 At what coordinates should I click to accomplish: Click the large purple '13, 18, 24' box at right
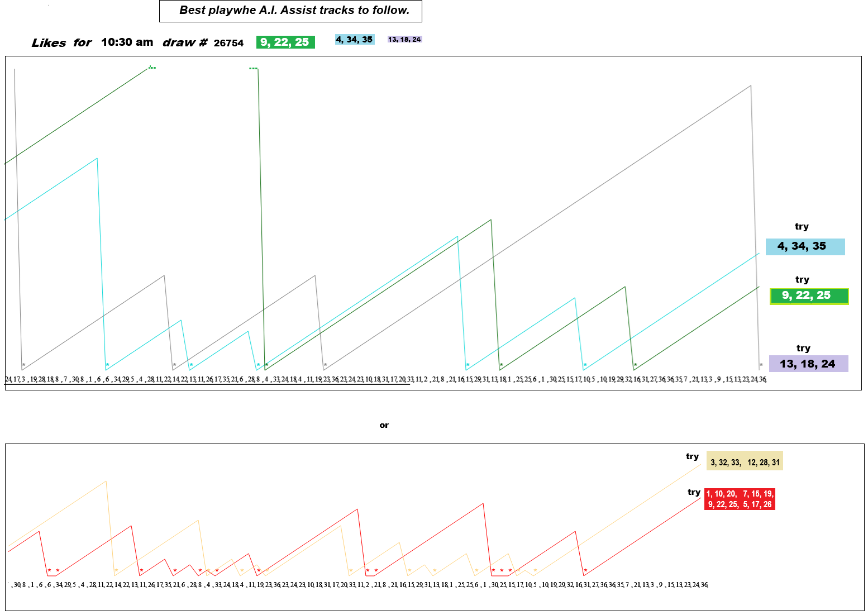click(808, 364)
